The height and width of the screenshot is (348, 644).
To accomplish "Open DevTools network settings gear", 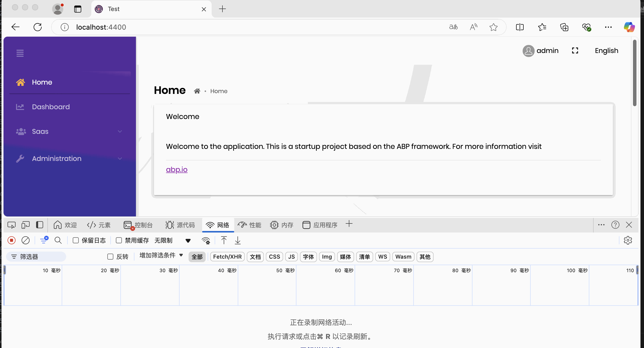I will (x=628, y=240).
